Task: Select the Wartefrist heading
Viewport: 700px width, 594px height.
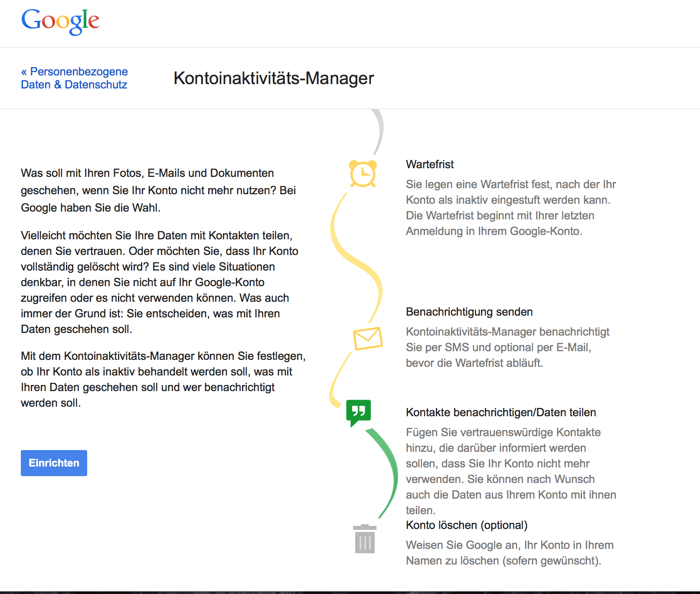Action: point(429,164)
